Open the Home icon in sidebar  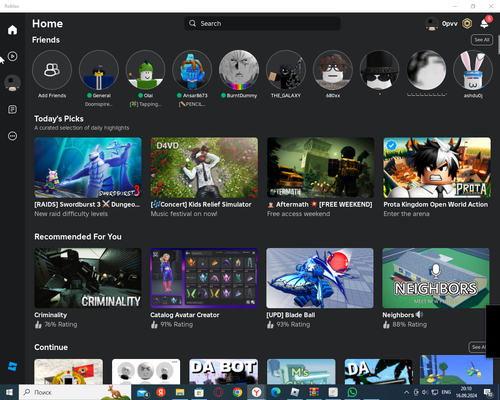click(12, 30)
